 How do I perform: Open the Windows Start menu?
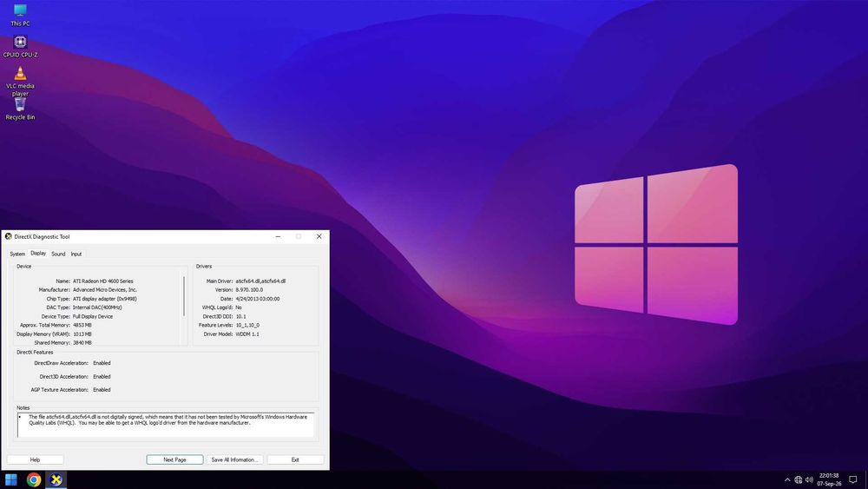(11, 479)
